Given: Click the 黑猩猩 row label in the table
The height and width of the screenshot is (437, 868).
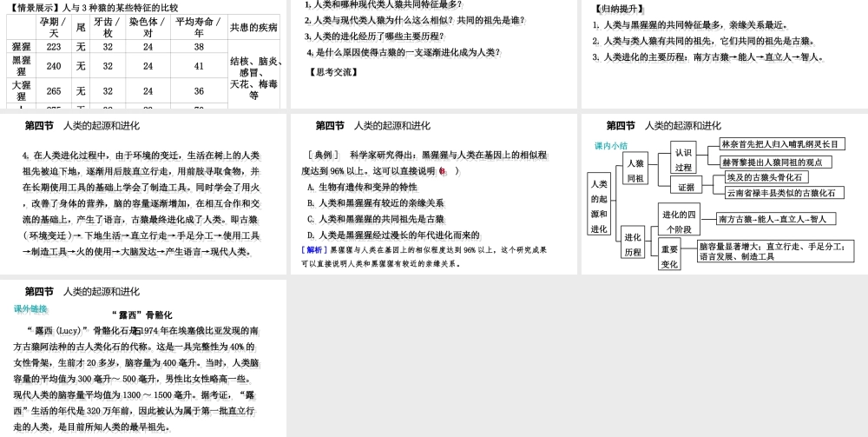Looking at the screenshot, I should coord(21,66).
